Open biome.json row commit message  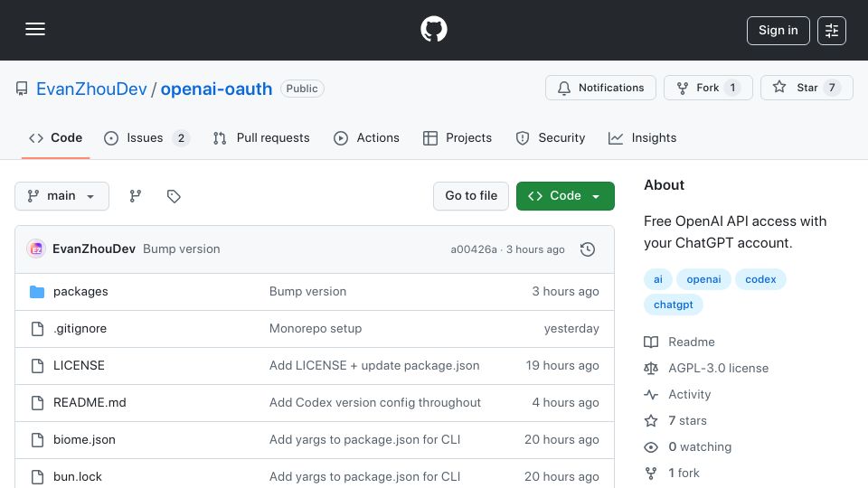coord(364,440)
